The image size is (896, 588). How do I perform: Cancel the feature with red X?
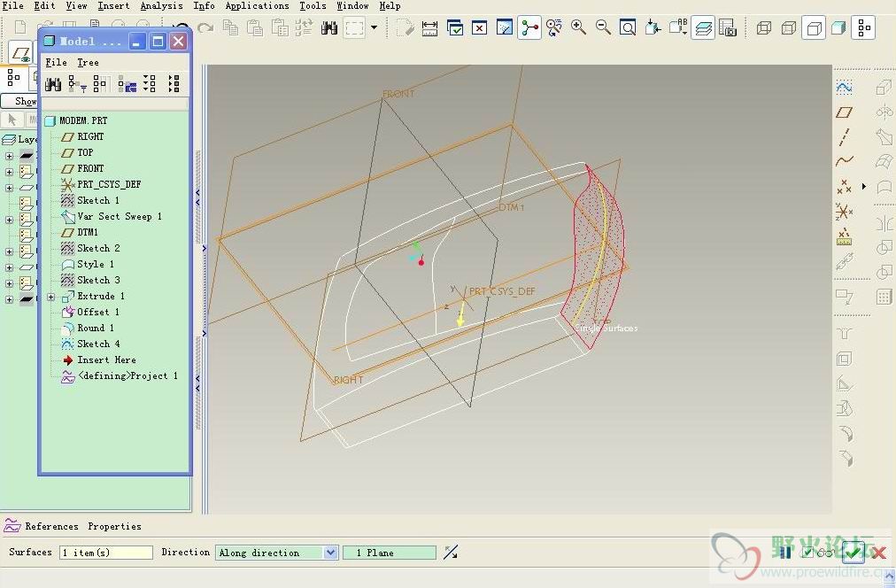tap(879, 552)
